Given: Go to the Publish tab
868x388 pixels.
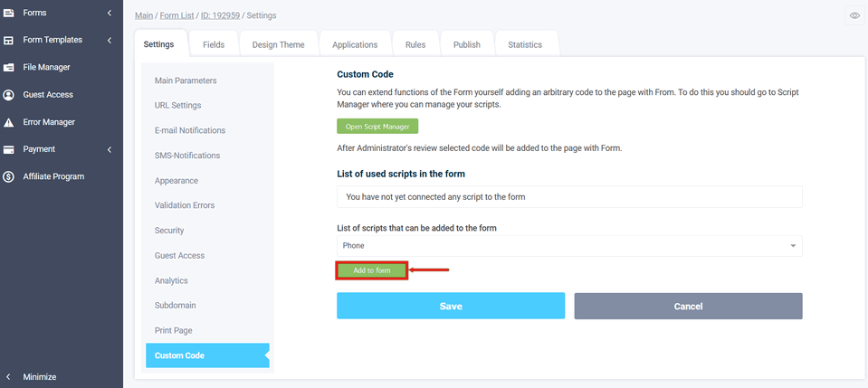Looking at the screenshot, I should 467,45.
